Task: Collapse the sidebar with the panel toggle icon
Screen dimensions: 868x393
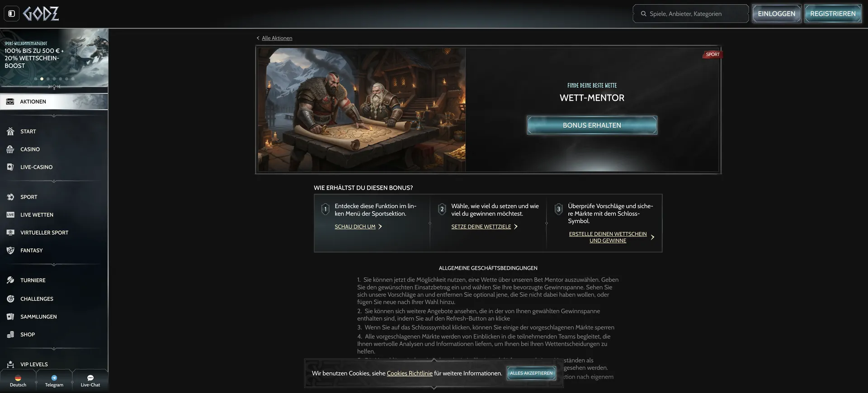Action: coord(12,14)
